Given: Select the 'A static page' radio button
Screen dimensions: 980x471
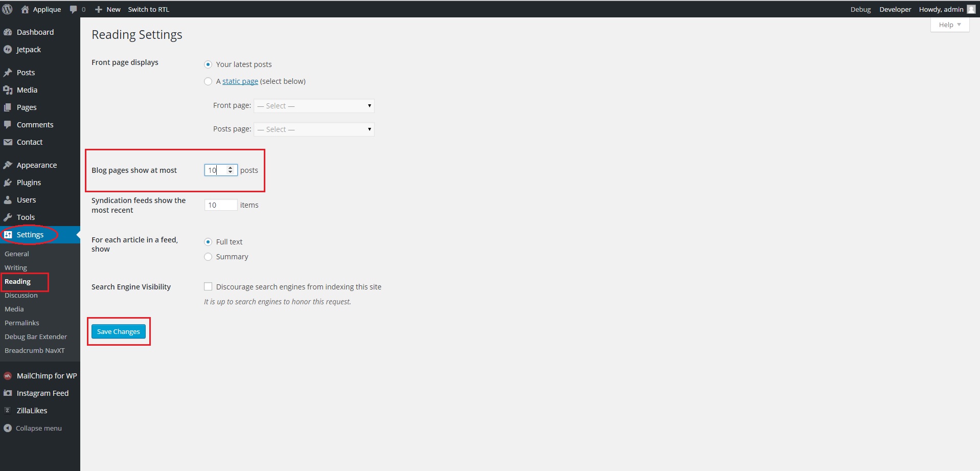Looking at the screenshot, I should pos(208,81).
